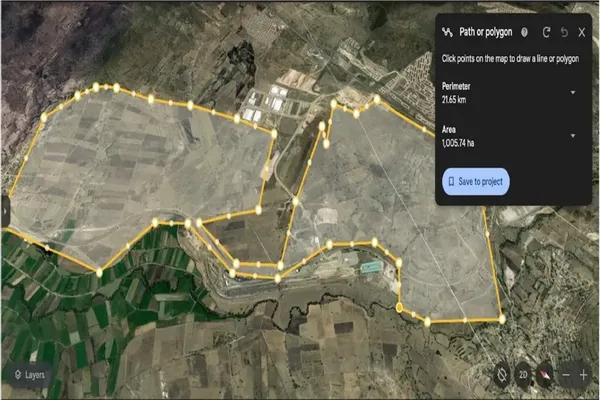Expand the collapsed side panel on left edge
This screenshot has height=400, width=600.
[x=5, y=211]
